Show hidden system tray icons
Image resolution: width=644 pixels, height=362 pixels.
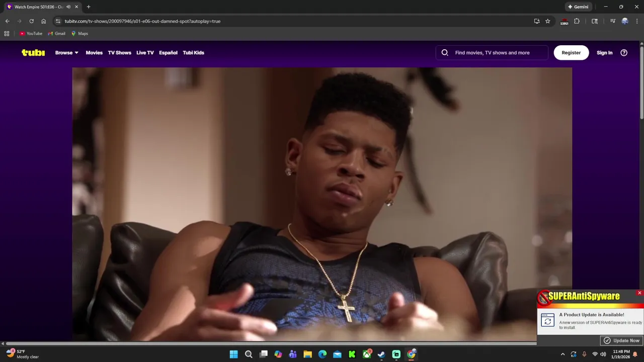pyautogui.click(x=562, y=354)
